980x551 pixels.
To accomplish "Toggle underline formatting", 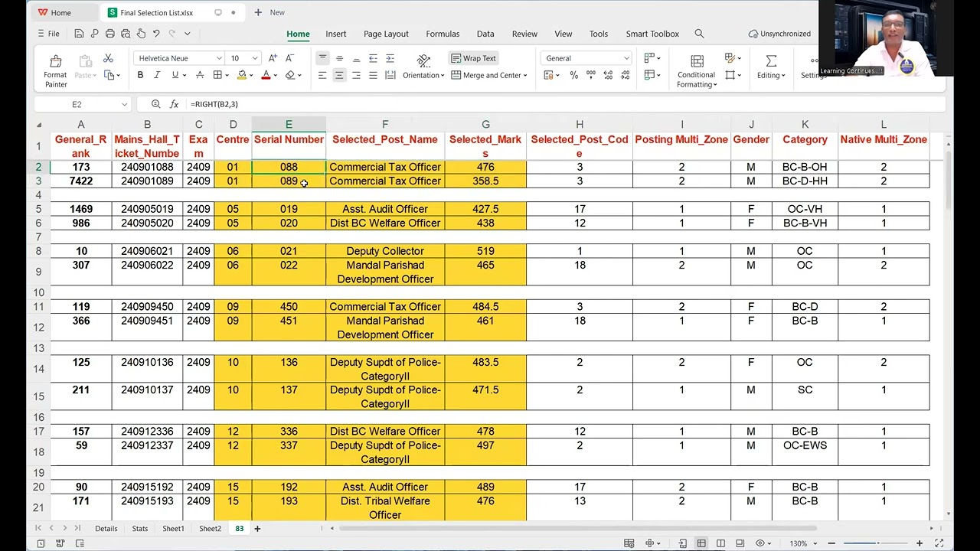I will [x=175, y=75].
